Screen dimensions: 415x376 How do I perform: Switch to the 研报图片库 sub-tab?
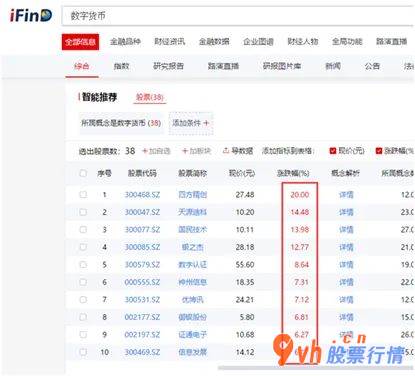click(x=282, y=66)
